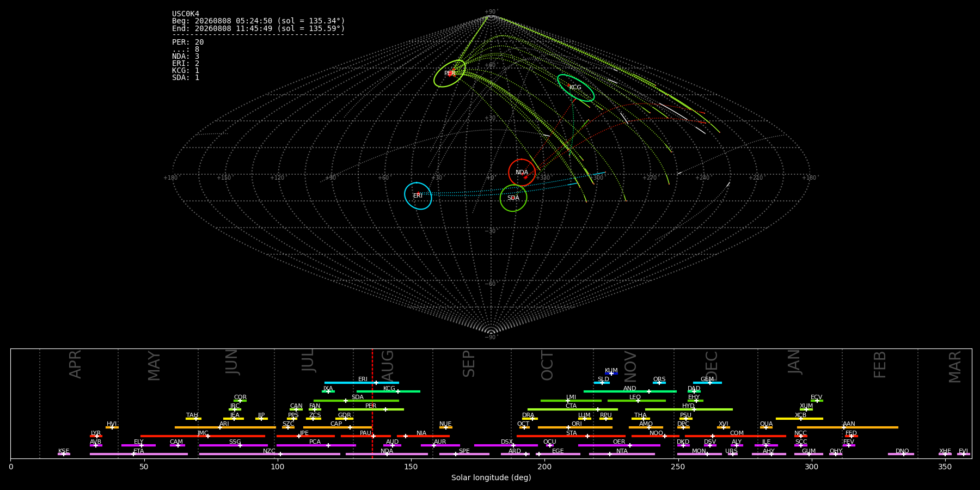980x490 pixels.
Task: Click the ETA shower bar in timeline
Action: (x=139, y=454)
